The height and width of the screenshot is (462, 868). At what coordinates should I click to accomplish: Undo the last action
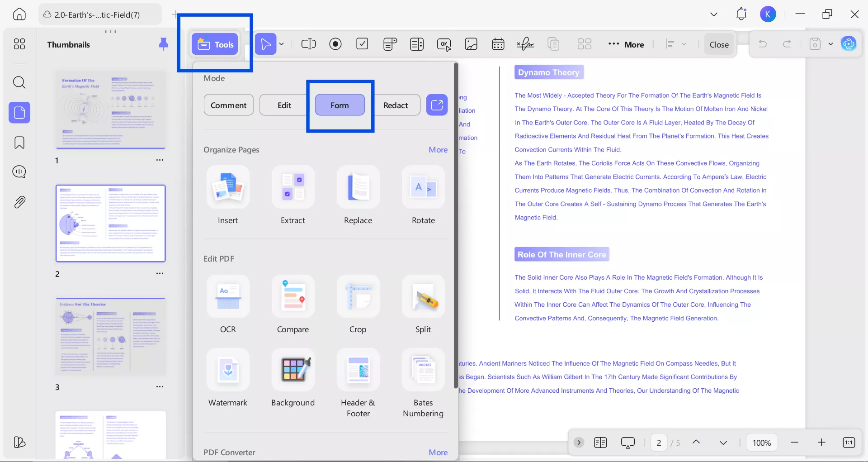pyautogui.click(x=763, y=44)
